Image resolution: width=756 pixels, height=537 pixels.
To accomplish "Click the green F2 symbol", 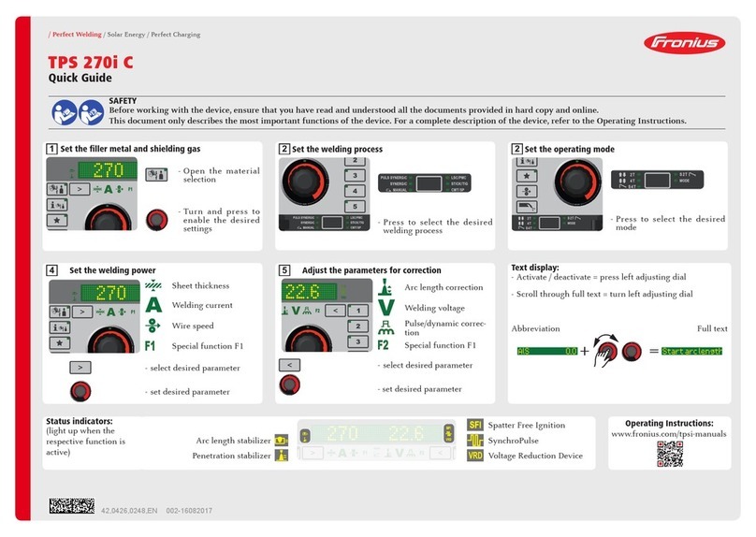I will point(384,345).
